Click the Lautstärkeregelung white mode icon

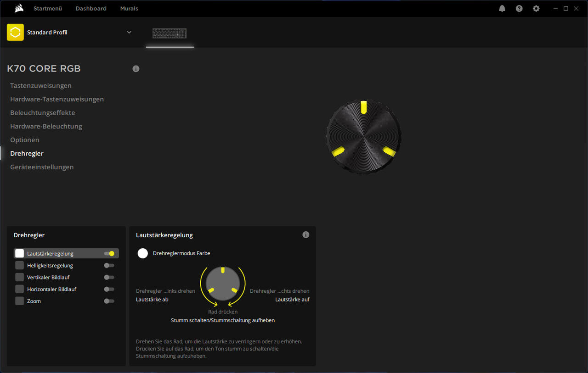(x=19, y=253)
